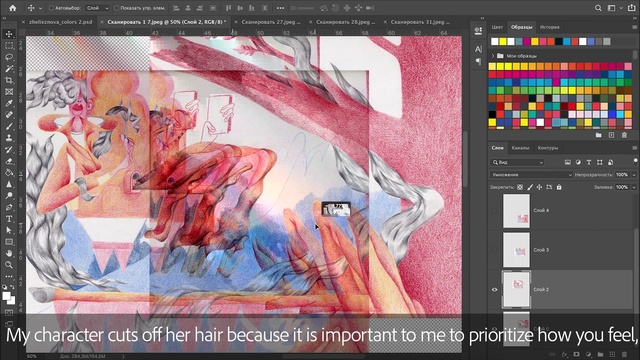
Task: Open Move tool preset dropdown arrow
Action: pyautogui.click(x=40, y=8)
